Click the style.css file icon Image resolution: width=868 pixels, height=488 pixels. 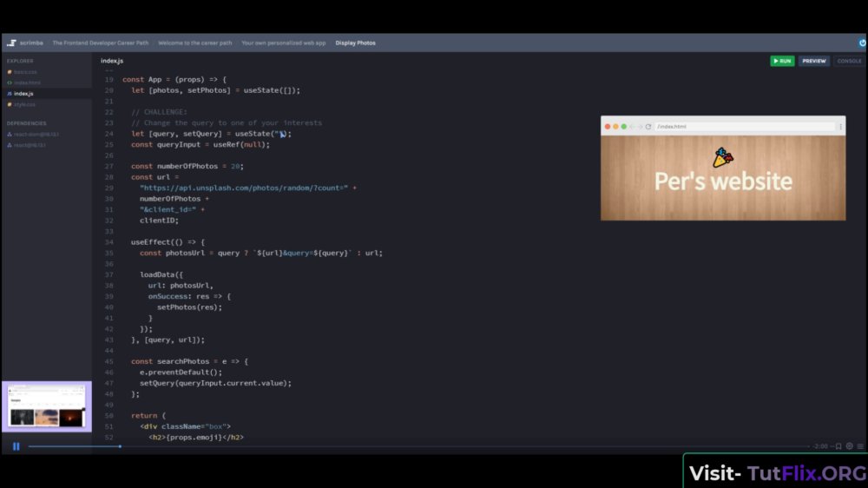[10, 104]
